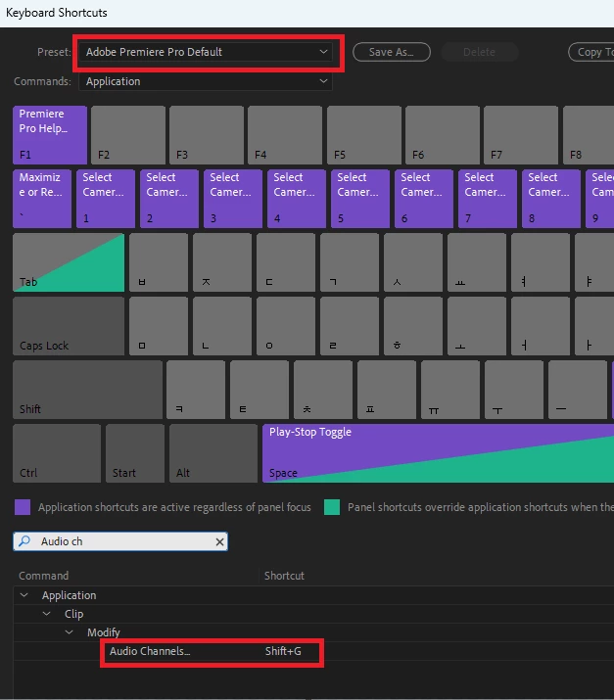Click the Select Camera 4 key
614x700 pixels.
pos(297,199)
